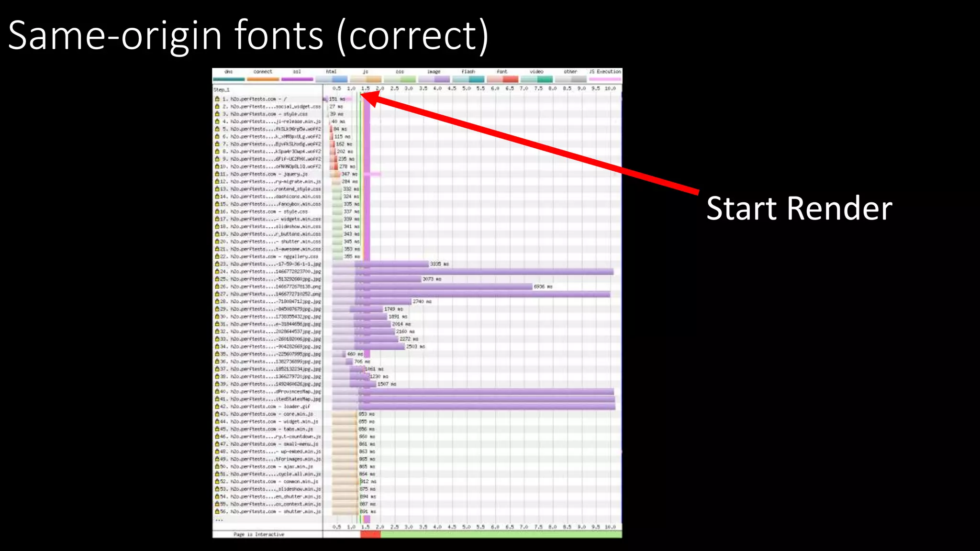The image size is (980, 551).
Task: Click the 'Start Render' annotation text
Action: 799,209
